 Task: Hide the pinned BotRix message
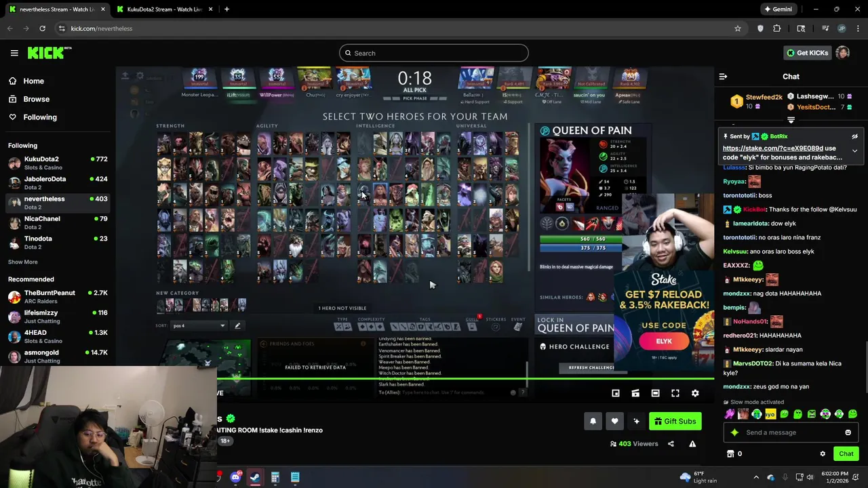(854, 136)
